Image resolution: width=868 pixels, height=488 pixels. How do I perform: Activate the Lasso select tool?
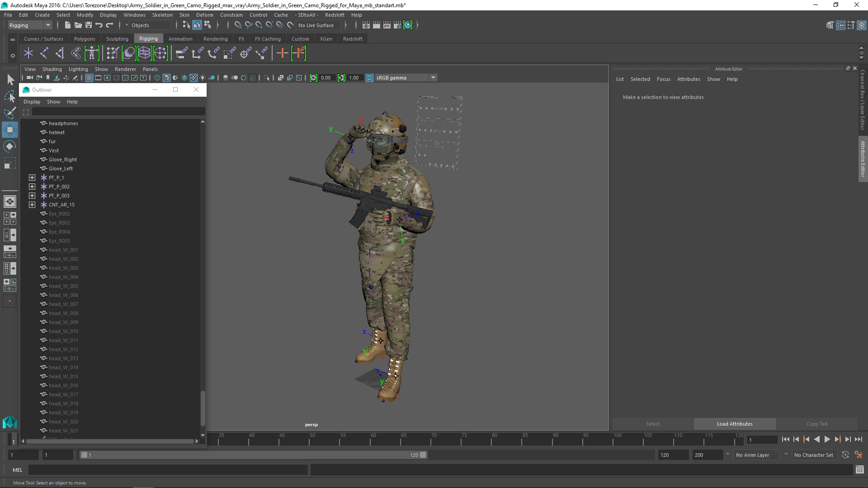click(x=9, y=96)
